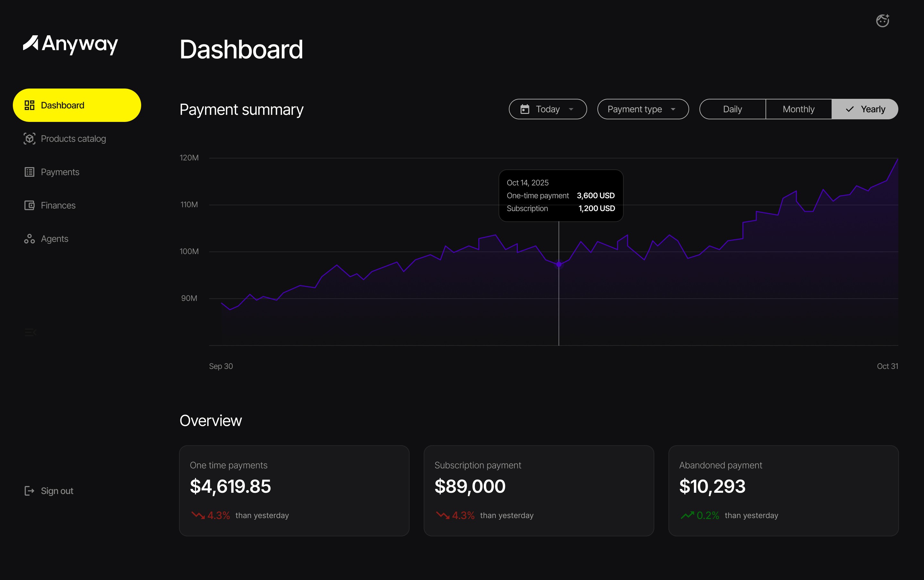Click the calendar icon in Today filter
Image resolution: width=924 pixels, height=580 pixels.
point(525,109)
